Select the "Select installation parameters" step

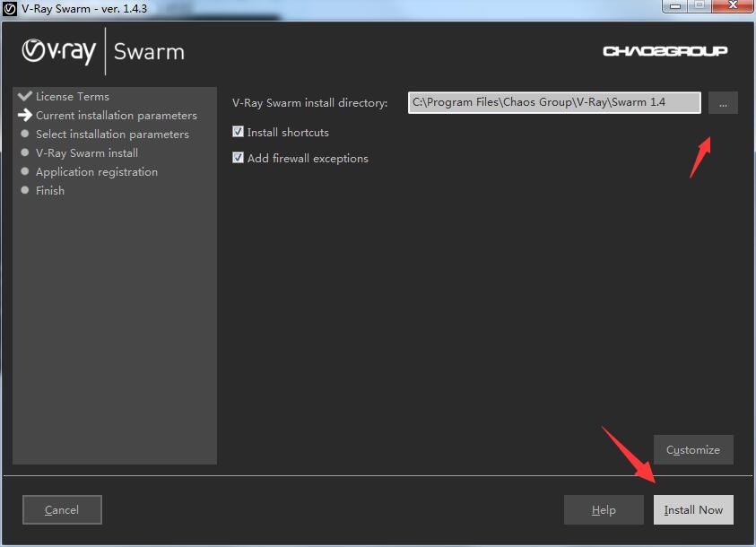click(x=112, y=134)
